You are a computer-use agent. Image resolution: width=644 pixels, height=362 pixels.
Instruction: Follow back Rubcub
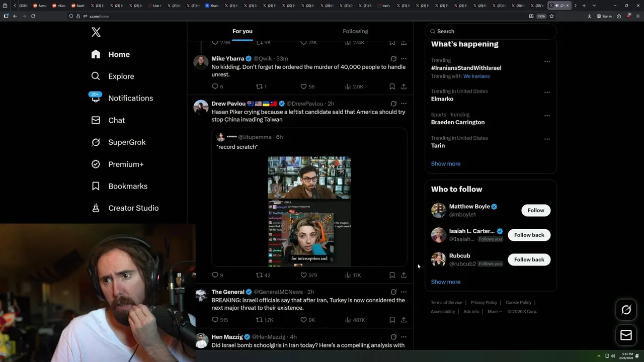tap(529, 259)
